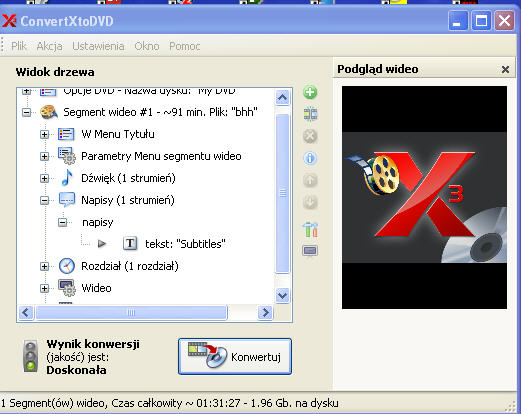This screenshot has height=414, width=521.
Task: Click the move item up arrow icon
Action: point(310,180)
